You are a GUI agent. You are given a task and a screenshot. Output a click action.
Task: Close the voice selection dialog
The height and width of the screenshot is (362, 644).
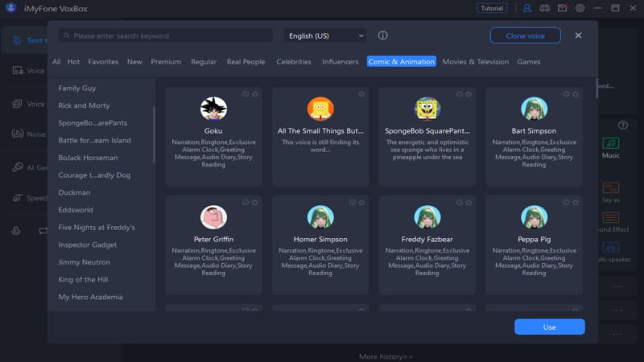tap(578, 35)
